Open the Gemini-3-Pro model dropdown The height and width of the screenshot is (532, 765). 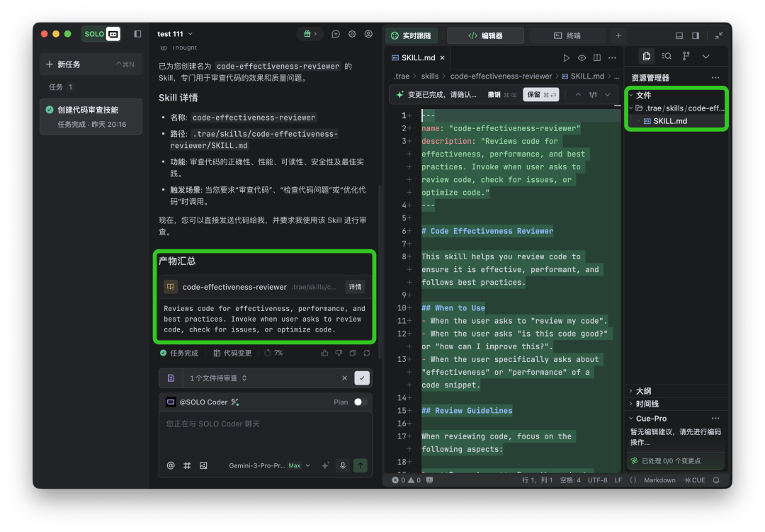pos(269,465)
